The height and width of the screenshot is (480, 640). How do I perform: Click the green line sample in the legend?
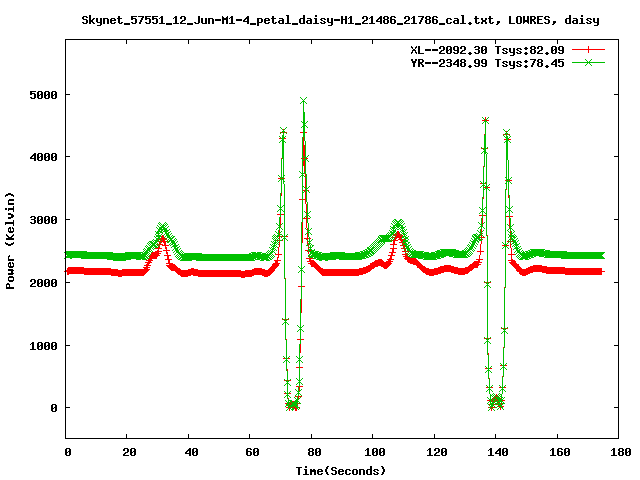588,62
